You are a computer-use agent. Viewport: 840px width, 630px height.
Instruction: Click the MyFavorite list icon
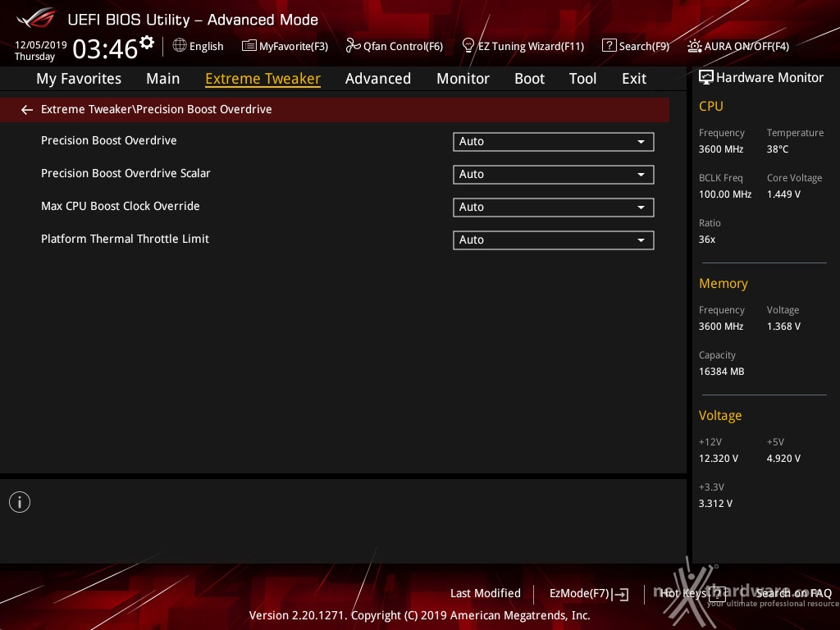(249, 46)
